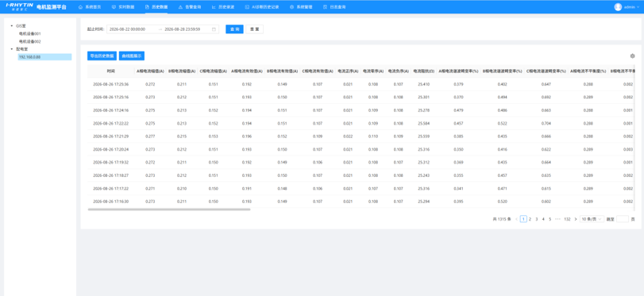644x296 pixels.
Task: Select the 历史数据 tab
Action: click(156, 7)
